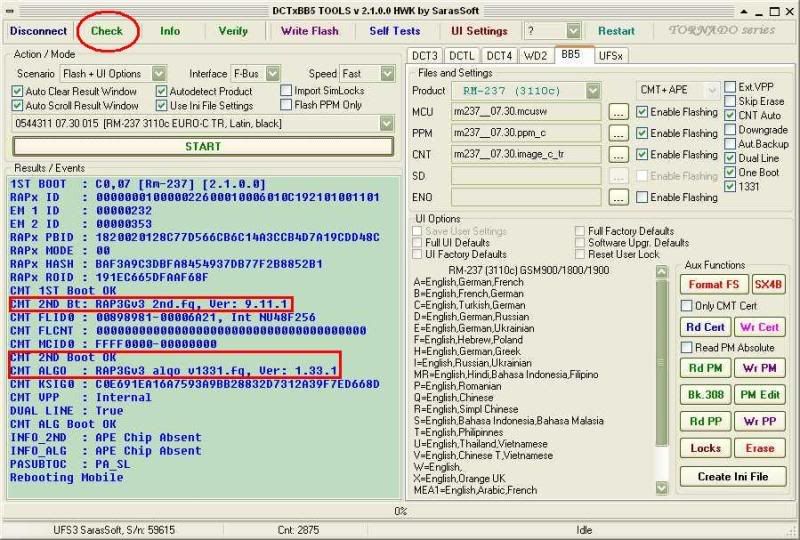Open the CMT+APE dropdown
The image size is (800, 540).
[x=712, y=90]
